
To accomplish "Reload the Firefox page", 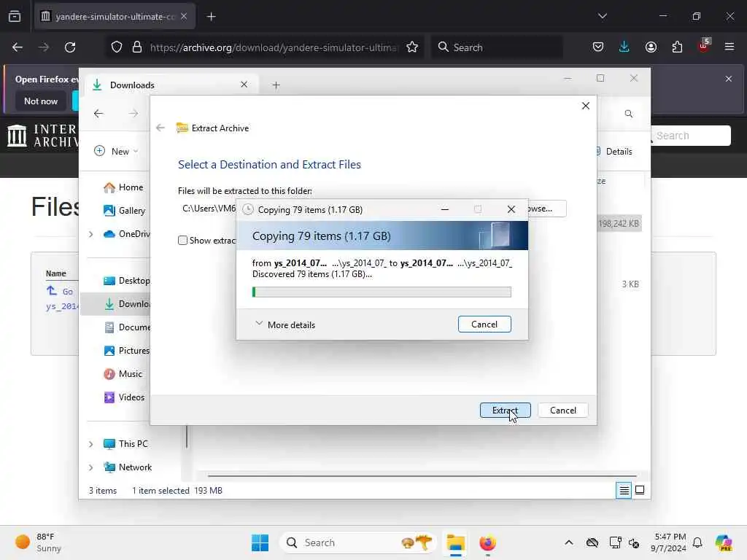I will point(70,47).
